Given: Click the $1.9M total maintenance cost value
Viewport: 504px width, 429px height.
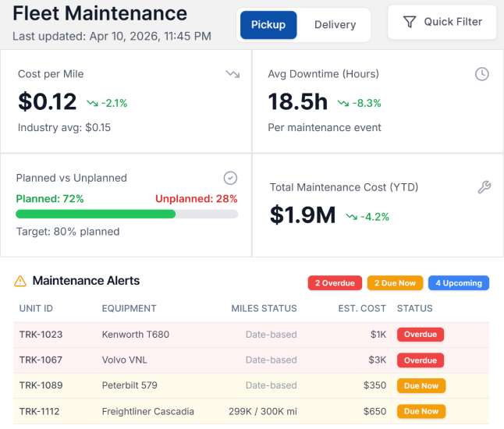Looking at the screenshot, I should coord(303,215).
